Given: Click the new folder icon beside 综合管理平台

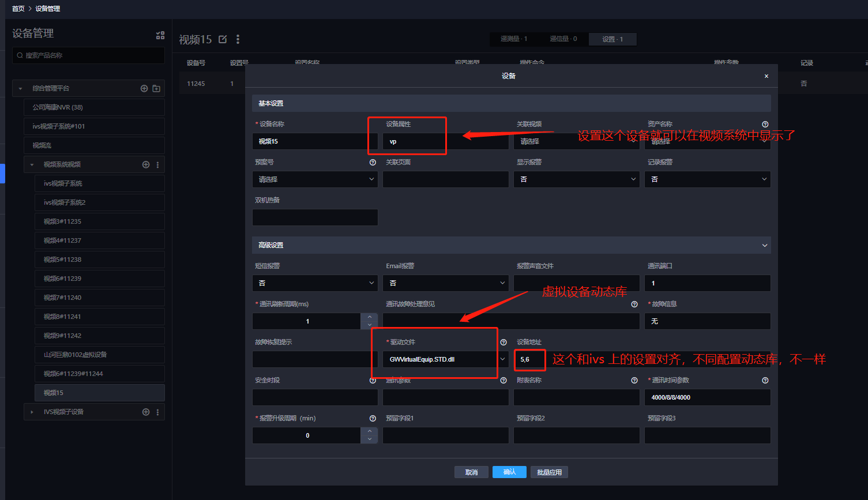Looking at the screenshot, I should click(x=156, y=88).
